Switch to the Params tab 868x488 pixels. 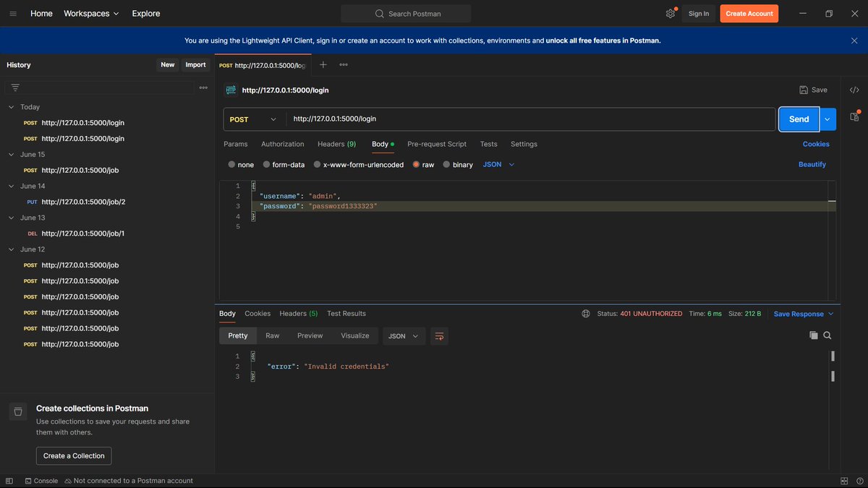point(236,144)
